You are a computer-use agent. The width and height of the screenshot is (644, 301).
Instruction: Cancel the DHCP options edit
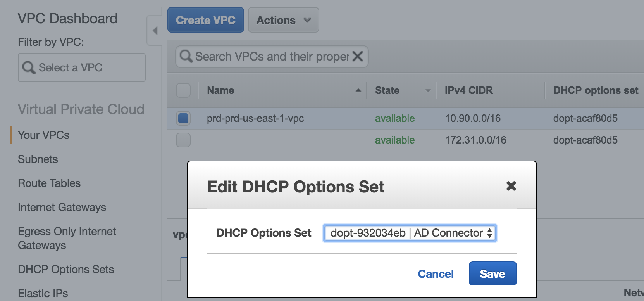pos(436,274)
